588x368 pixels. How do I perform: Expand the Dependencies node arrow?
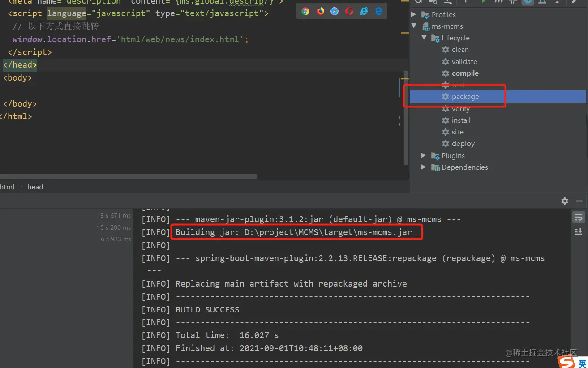[424, 167]
